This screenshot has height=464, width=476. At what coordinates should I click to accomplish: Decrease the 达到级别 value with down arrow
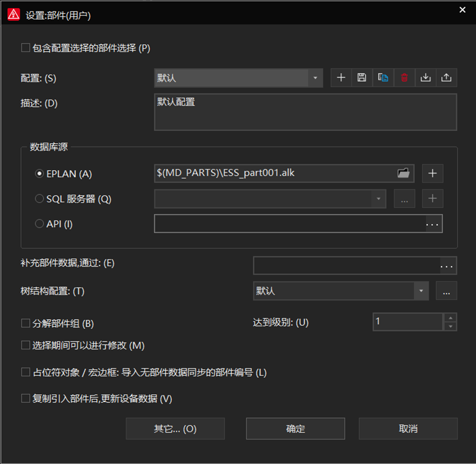click(450, 327)
